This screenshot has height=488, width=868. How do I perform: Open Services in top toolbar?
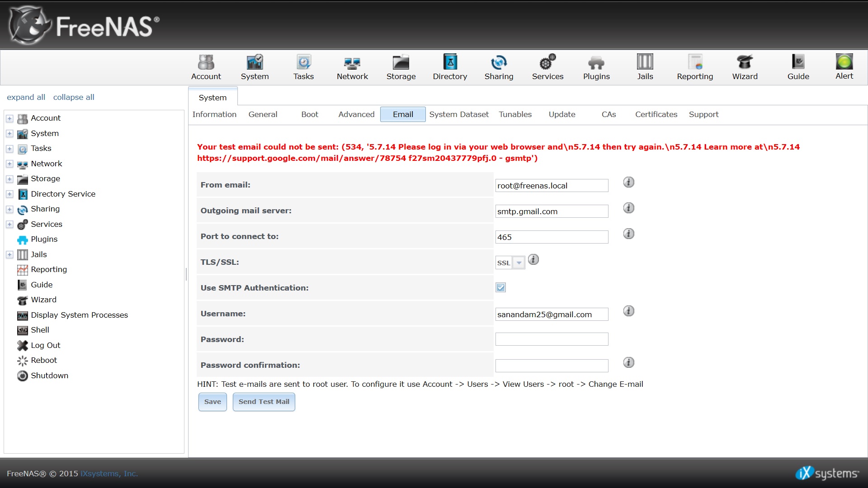point(547,67)
